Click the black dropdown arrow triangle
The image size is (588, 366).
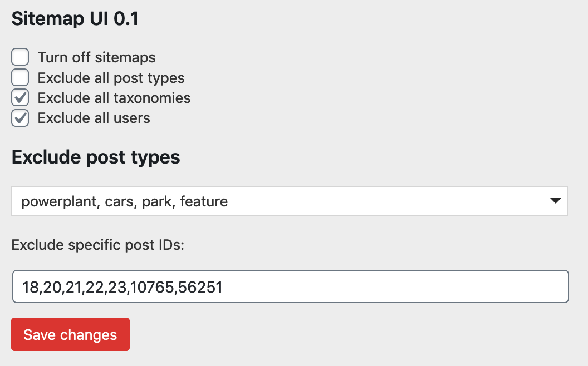[555, 201]
